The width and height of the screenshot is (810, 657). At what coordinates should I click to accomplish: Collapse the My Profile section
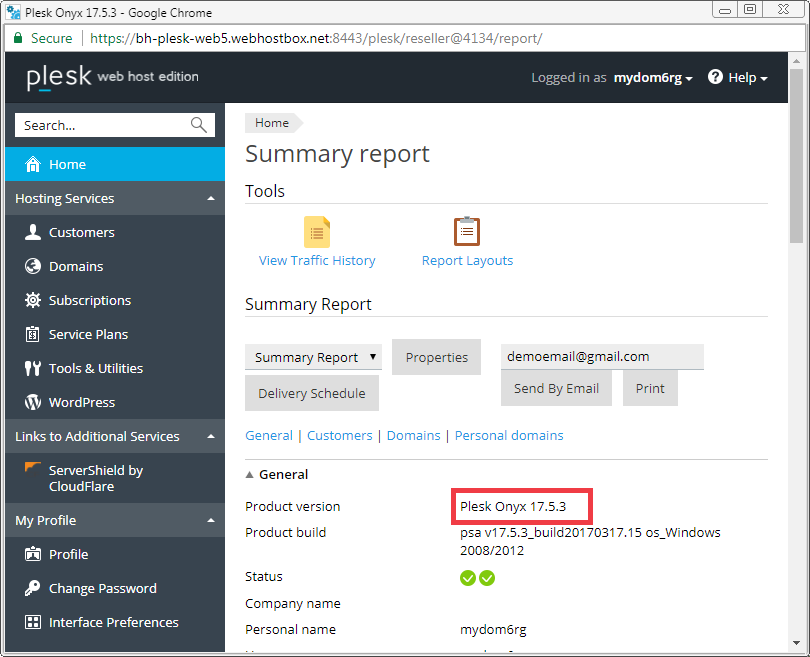[211, 520]
